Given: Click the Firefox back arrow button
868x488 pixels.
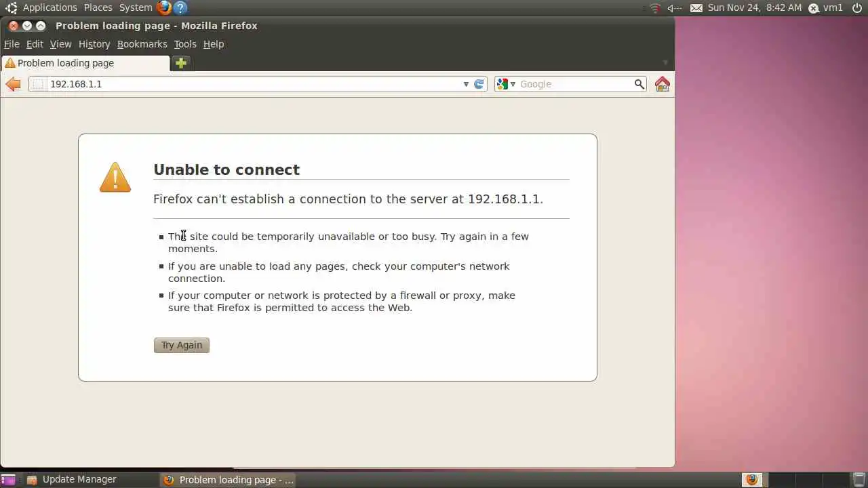Looking at the screenshot, I should (x=13, y=84).
